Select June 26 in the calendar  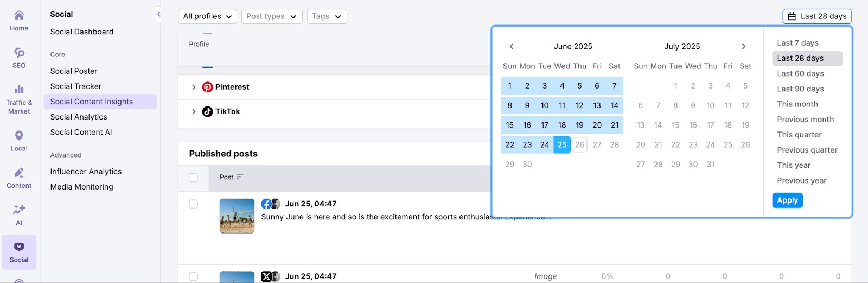coord(579,144)
